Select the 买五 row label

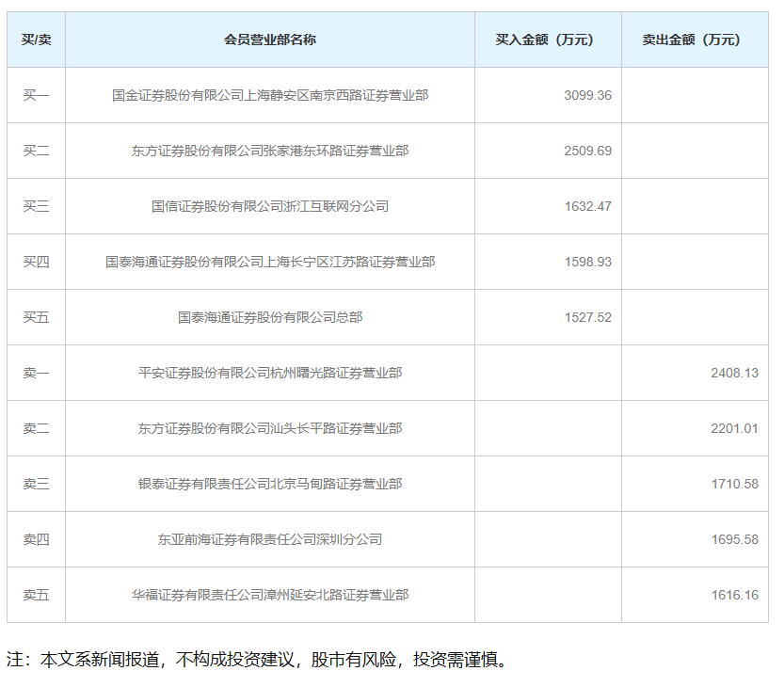click(x=36, y=317)
